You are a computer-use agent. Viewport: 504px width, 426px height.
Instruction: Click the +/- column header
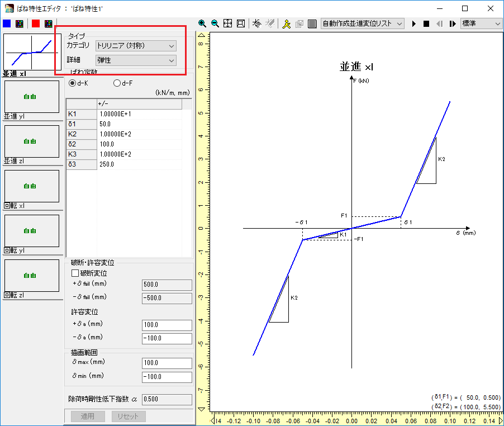(139, 104)
